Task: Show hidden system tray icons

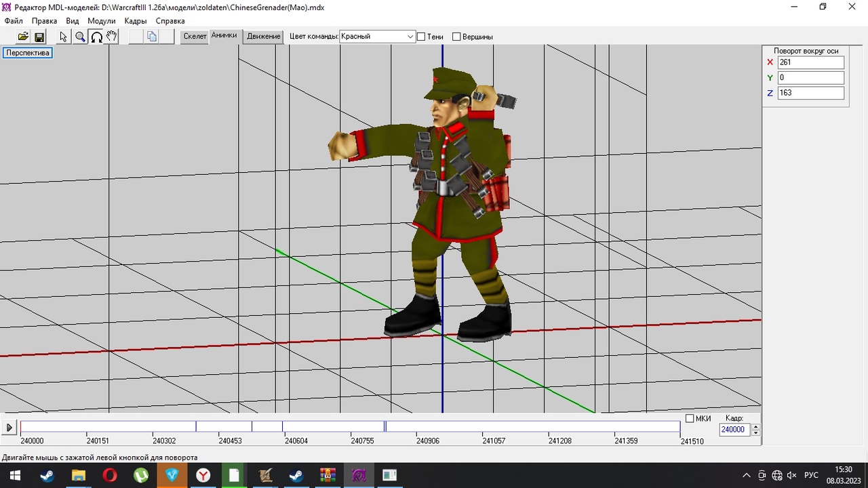Action: [747, 476]
